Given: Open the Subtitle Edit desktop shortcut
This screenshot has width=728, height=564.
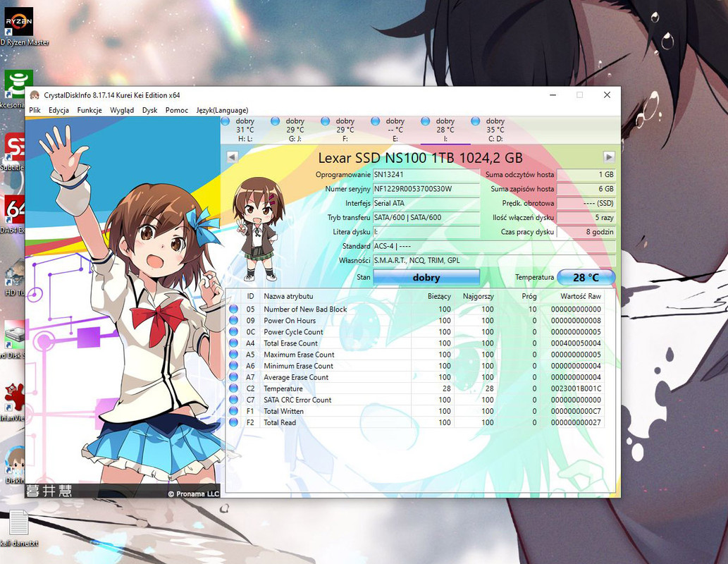Looking at the screenshot, I should 14,151.
